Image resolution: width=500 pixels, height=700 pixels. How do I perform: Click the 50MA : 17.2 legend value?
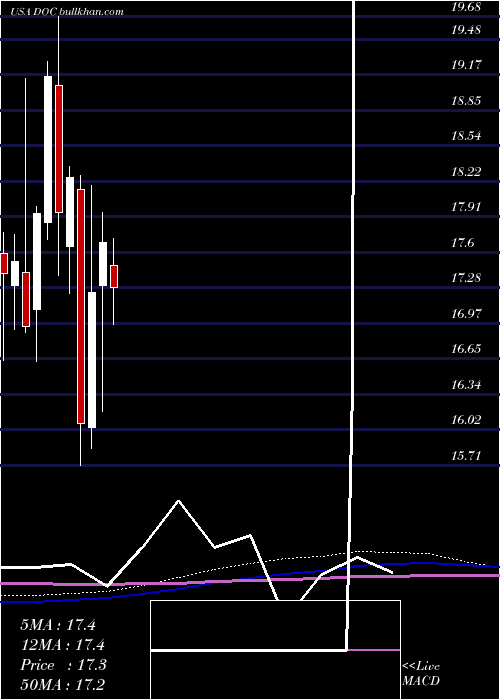pos(62,684)
